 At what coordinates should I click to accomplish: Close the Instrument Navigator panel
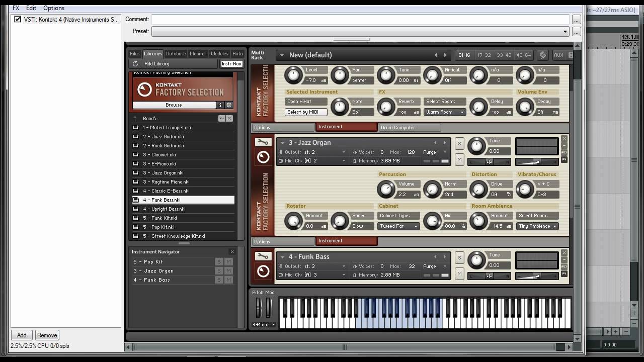pos(232,252)
